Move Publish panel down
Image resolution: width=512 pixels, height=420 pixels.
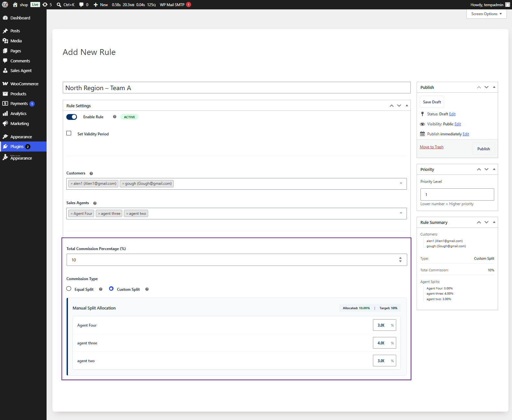[486, 87]
